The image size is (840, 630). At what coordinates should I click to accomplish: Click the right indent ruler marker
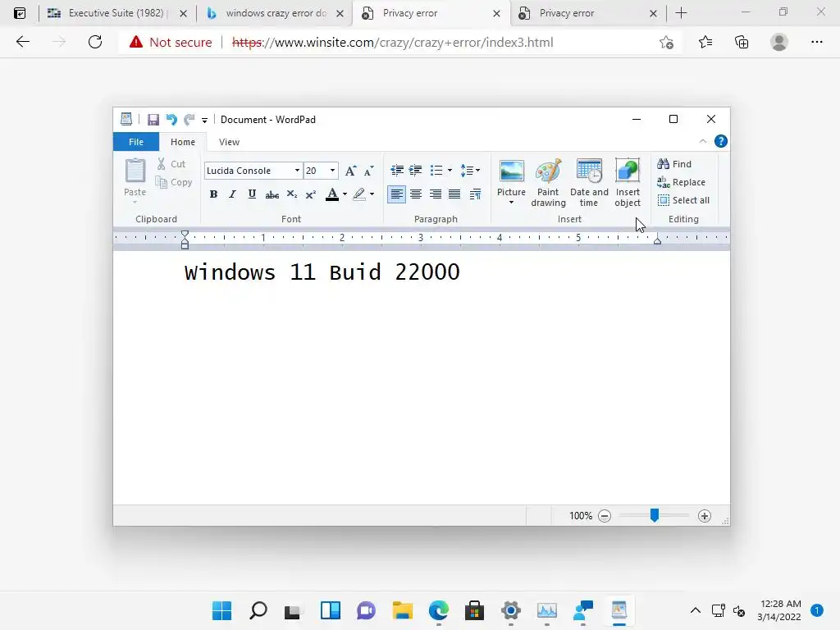click(657, 241)
